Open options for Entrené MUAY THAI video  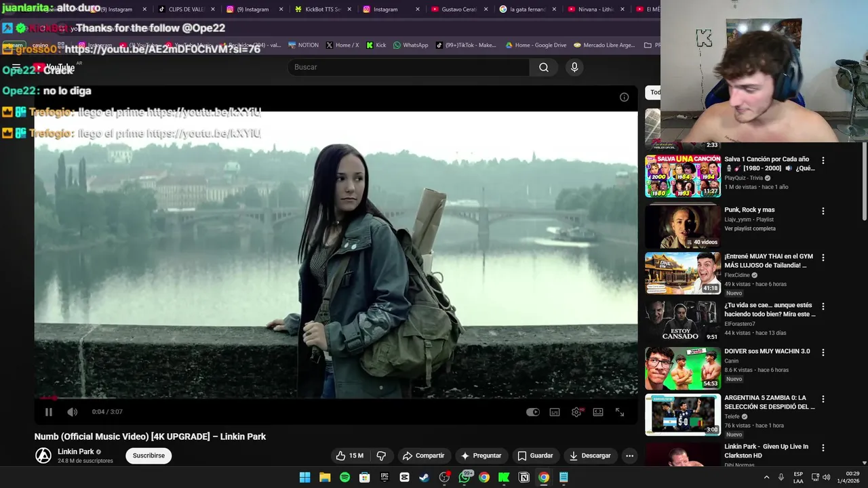point(823,258)
